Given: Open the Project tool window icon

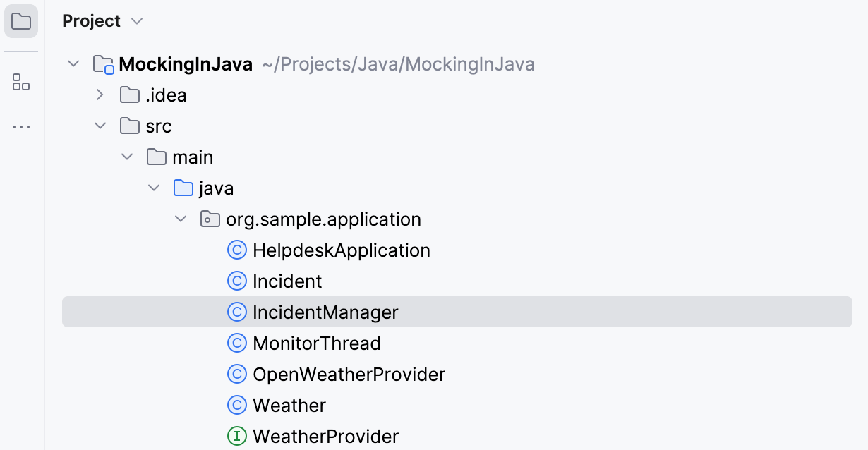Looking at the screenshot, I should coord(21,21).
